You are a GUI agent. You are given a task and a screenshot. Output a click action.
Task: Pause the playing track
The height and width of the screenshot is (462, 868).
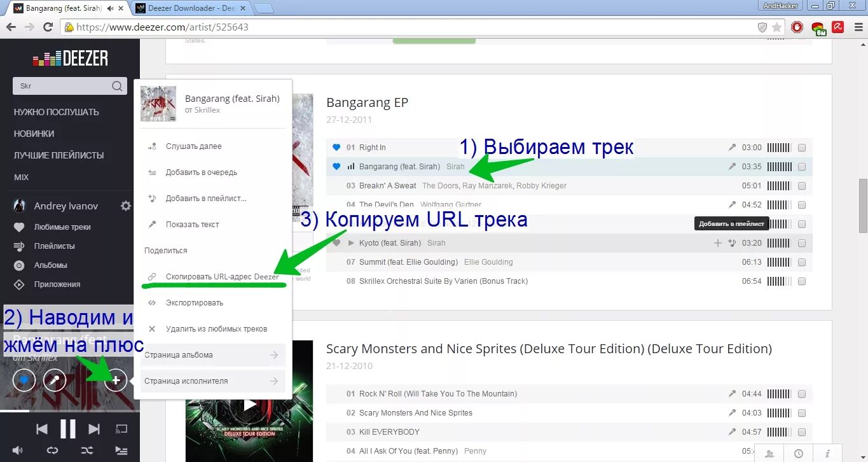[x=68, y=429]
